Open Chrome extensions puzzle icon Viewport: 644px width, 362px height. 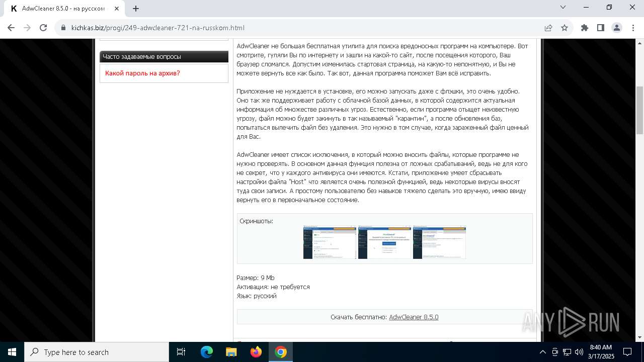585,28
